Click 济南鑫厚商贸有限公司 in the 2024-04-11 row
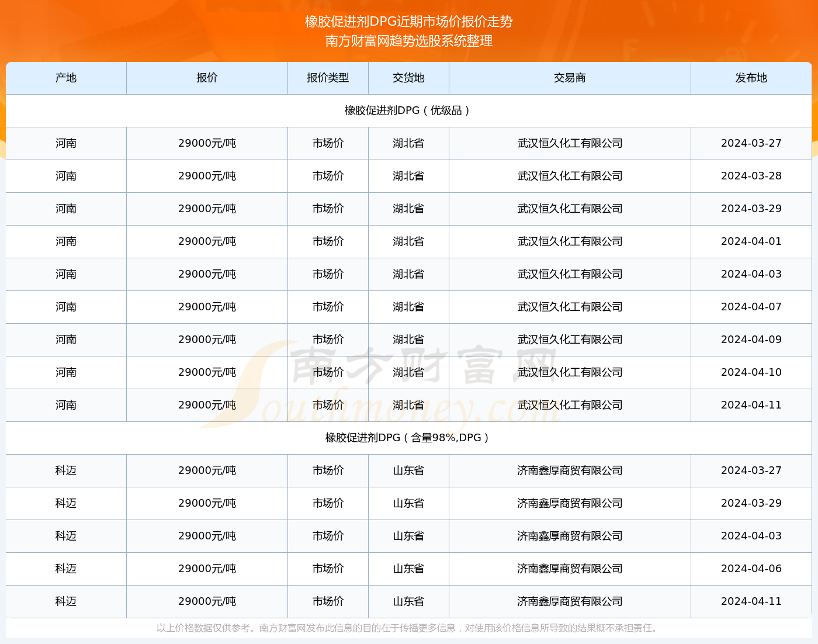Image resolution: width=818 pixels, height=644 pixels. [570, 601]
